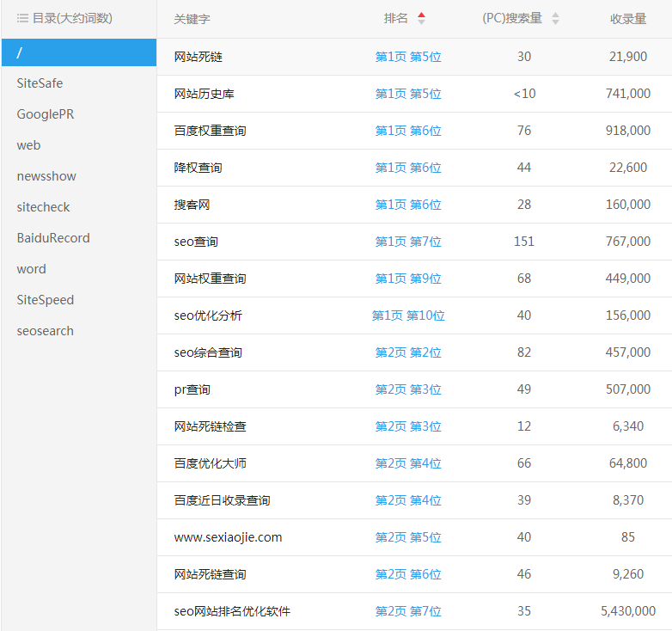This screenshot has width=672, height=631.
Task: Click the list icon beside 目录(大约词数)
Action: point(22,18)
